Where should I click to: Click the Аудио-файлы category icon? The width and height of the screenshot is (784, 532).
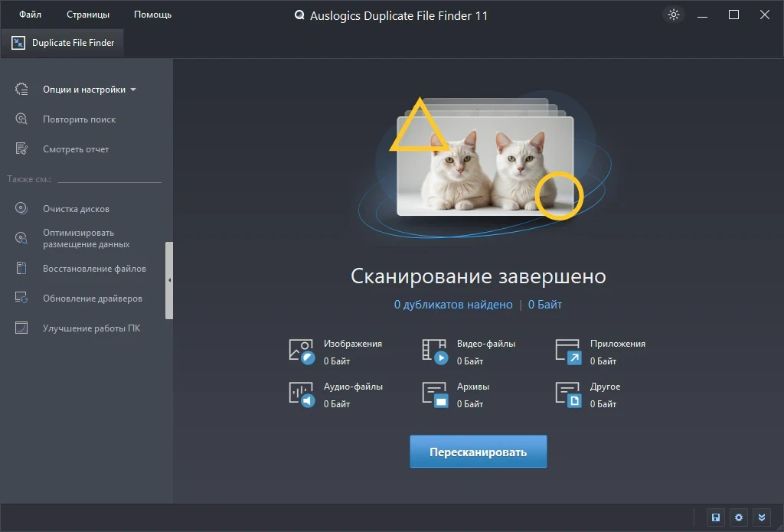point(302,395)
